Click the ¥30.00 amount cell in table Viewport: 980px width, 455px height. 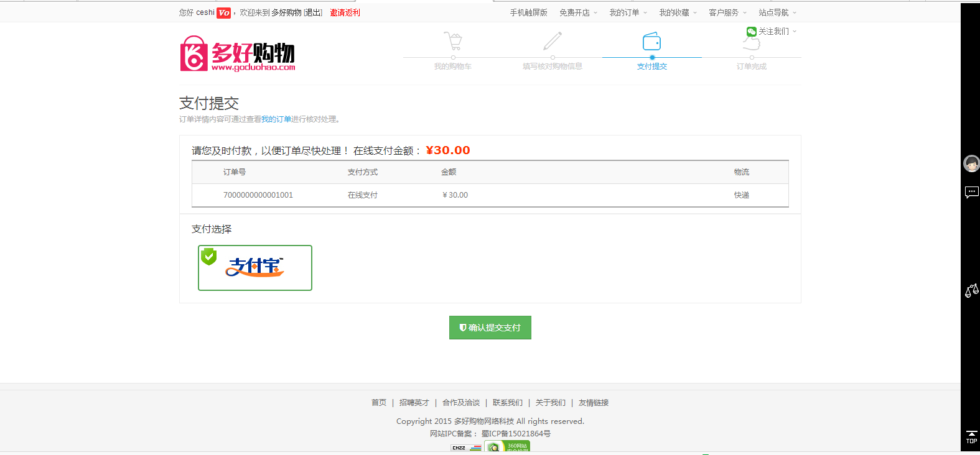coord(455,195)
